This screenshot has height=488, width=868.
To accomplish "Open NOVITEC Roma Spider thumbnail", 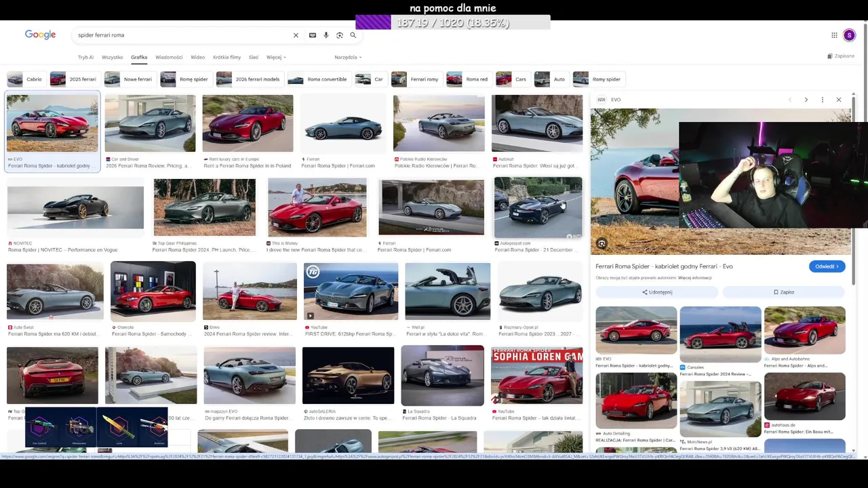I will 75,207.
